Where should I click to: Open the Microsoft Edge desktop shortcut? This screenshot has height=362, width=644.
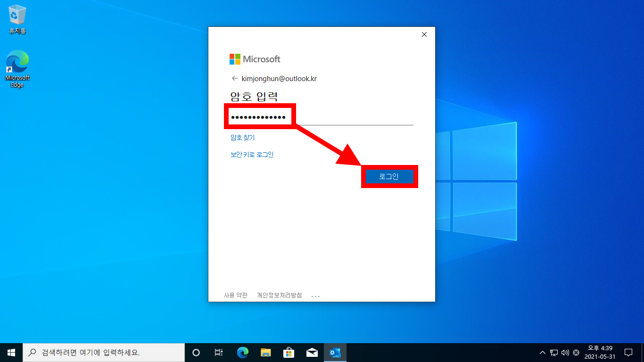coord(17,69)
